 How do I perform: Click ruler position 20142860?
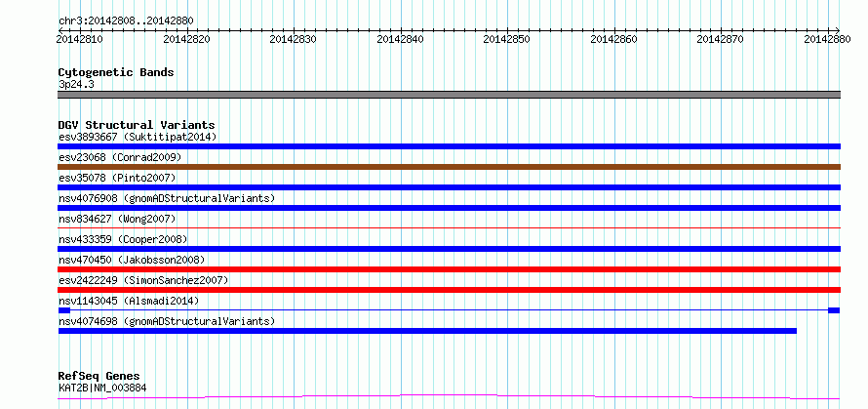pyautogui.click(x=613, y=39)
